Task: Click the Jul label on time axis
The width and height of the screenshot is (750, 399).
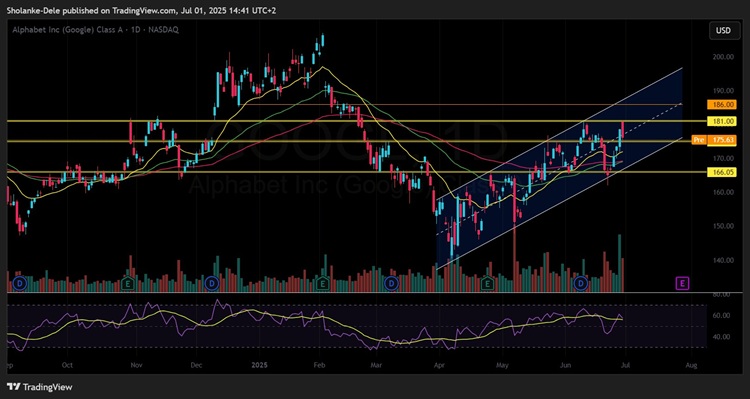Action: tap(626, 365)
